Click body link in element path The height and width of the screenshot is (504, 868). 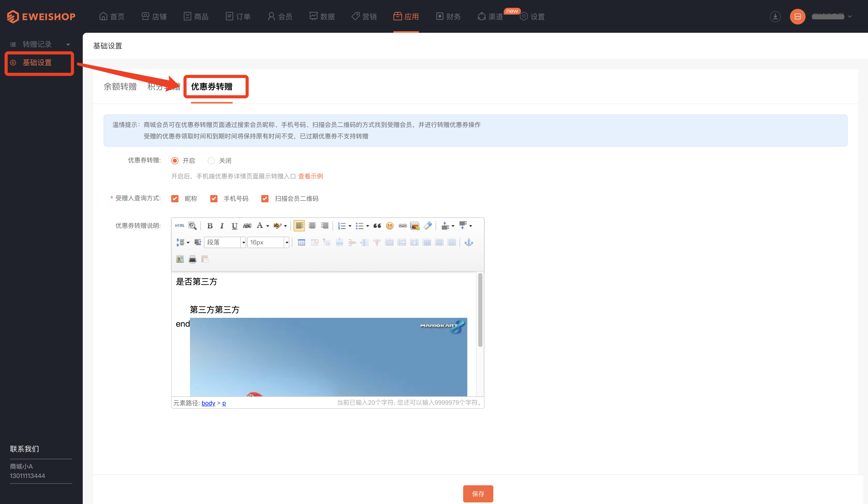pyautogui.click(x=208, y=403)
